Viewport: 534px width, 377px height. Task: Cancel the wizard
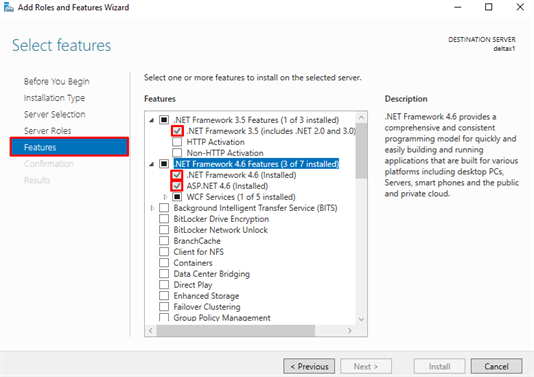pyautogui.click(x=497, y=366)
